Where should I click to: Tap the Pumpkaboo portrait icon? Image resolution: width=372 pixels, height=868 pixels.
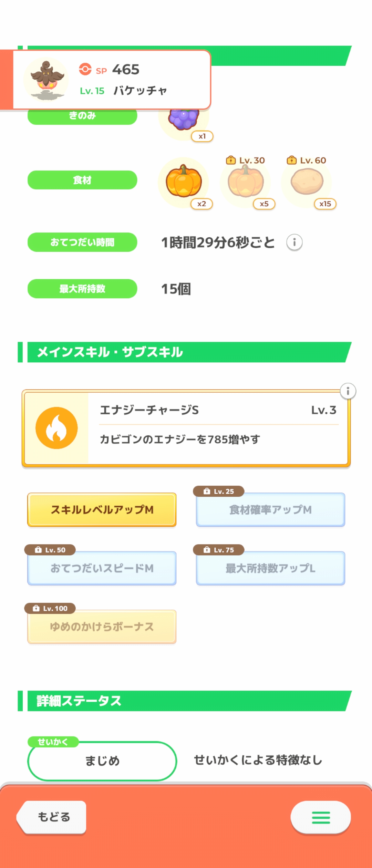[46, 80]
